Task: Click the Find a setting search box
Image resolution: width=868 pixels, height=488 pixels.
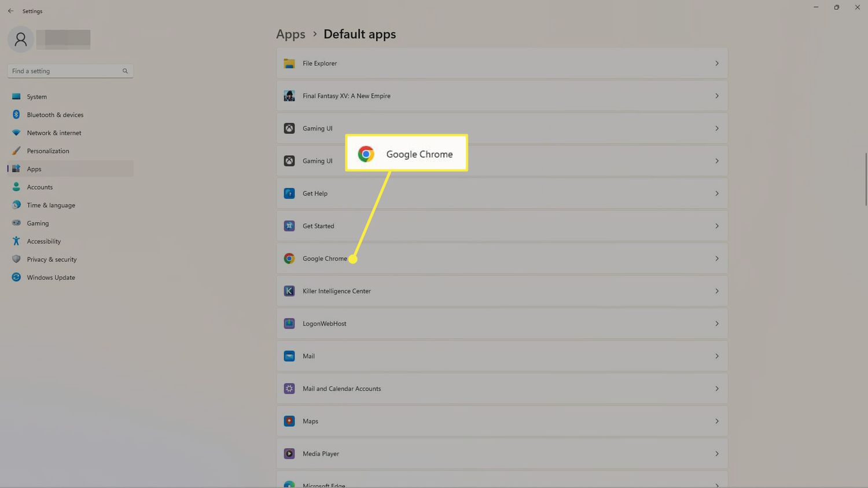Action: pyautogui.click(x=64, y=71)
